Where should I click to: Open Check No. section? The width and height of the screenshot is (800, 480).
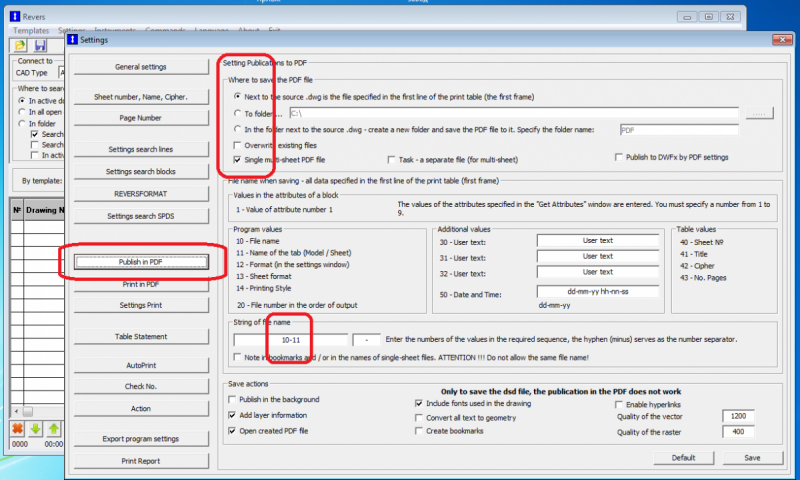coord(141,387)
